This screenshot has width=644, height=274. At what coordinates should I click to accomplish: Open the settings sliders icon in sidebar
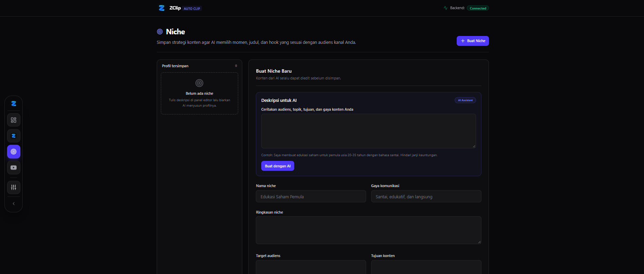pyautogui.click(x=14, y=187)
